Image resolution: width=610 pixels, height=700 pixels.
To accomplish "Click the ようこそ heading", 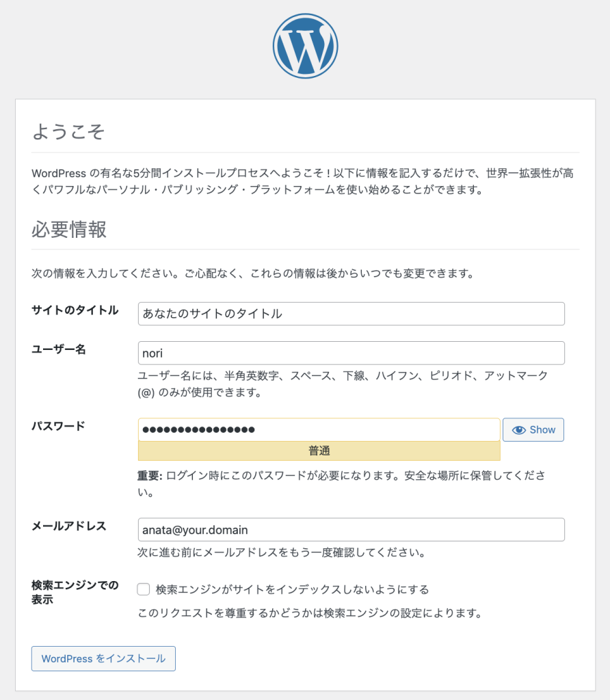I will coord(68,131).
